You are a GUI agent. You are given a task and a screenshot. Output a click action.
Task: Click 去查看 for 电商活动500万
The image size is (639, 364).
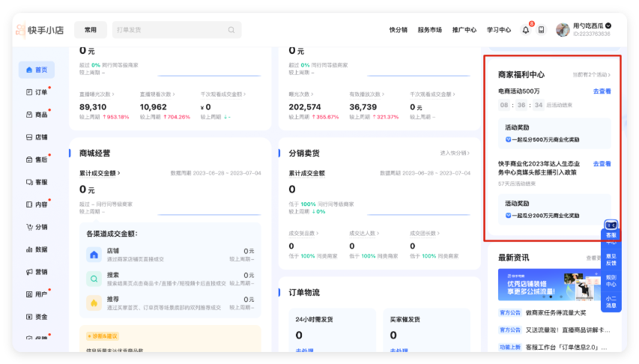click(602, 91)
